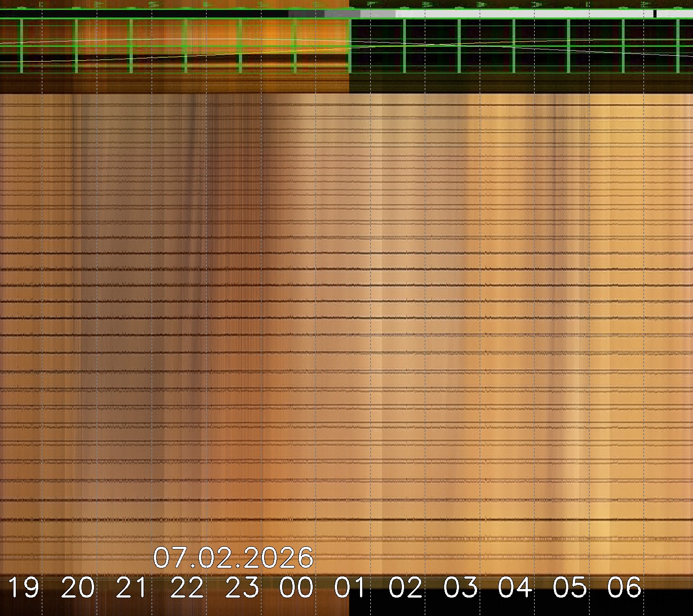Click the 07.02.2026 date label

[233, 558]
